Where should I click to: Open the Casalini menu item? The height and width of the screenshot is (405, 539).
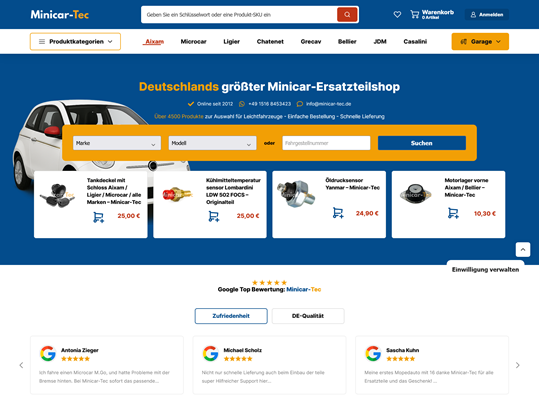click(x=415, y=42)
